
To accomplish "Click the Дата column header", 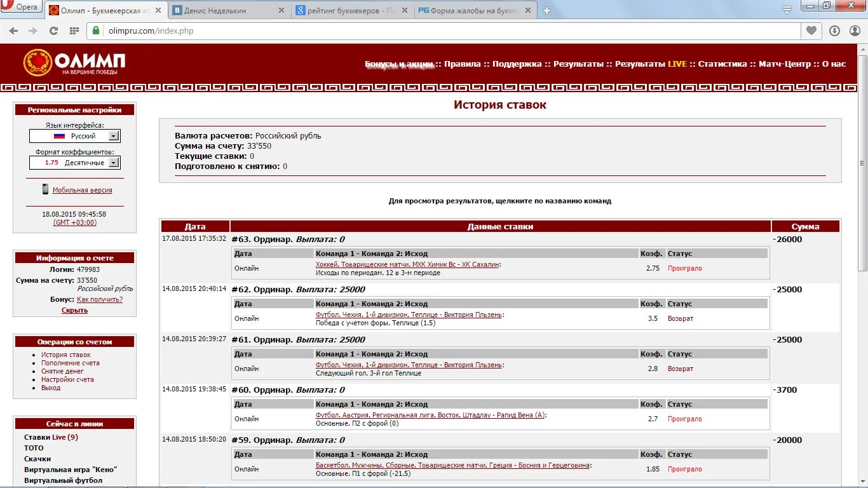I will (x=195, y=226).
